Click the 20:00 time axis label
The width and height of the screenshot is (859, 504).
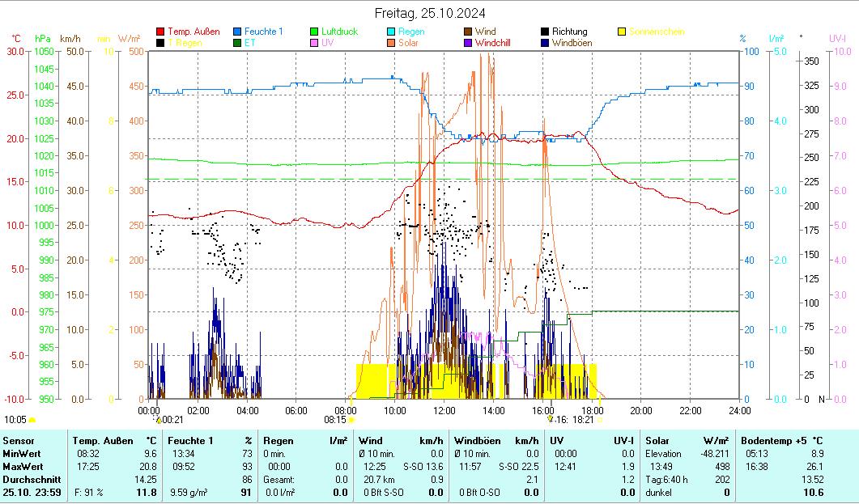tap(641, 410)
